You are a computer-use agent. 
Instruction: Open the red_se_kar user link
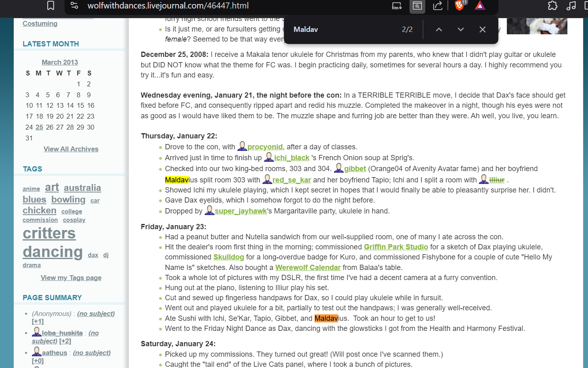tap(292, 180)
